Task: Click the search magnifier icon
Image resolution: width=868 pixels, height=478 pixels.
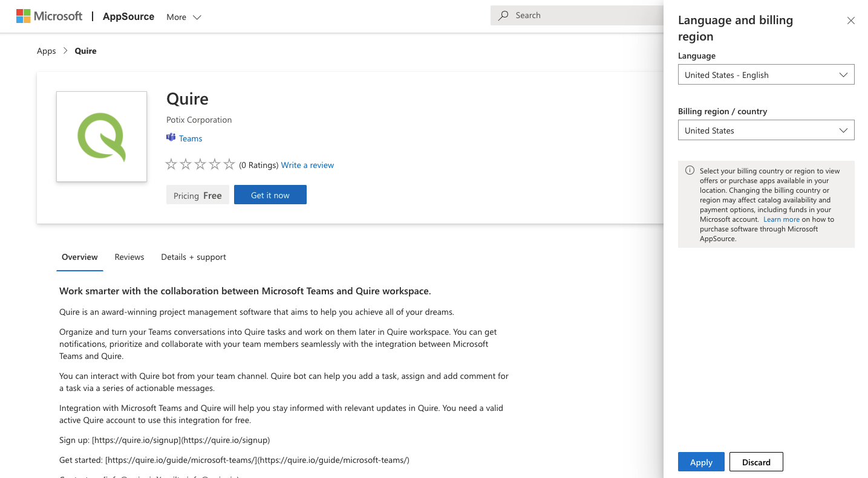Action: click(503, 16)
